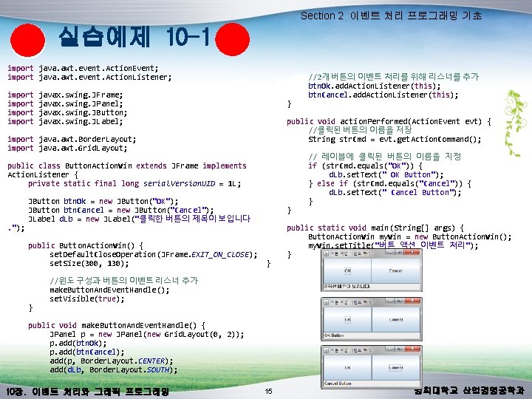Click the slide title '실습예제 10-1'

tap(134, 37)
